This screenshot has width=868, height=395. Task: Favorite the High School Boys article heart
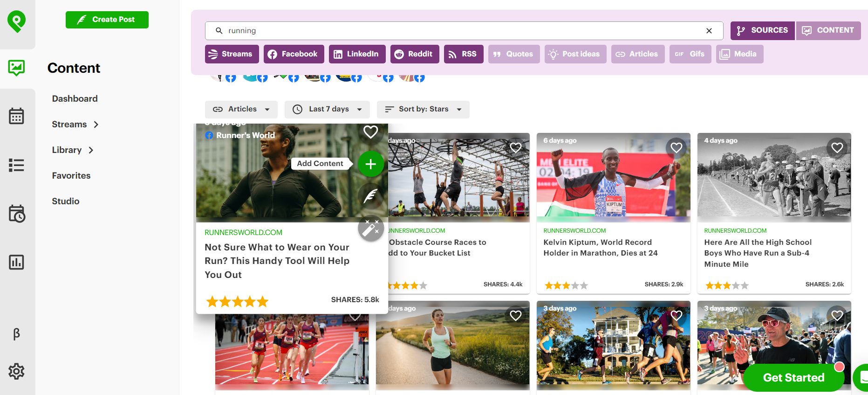[837, 148]
